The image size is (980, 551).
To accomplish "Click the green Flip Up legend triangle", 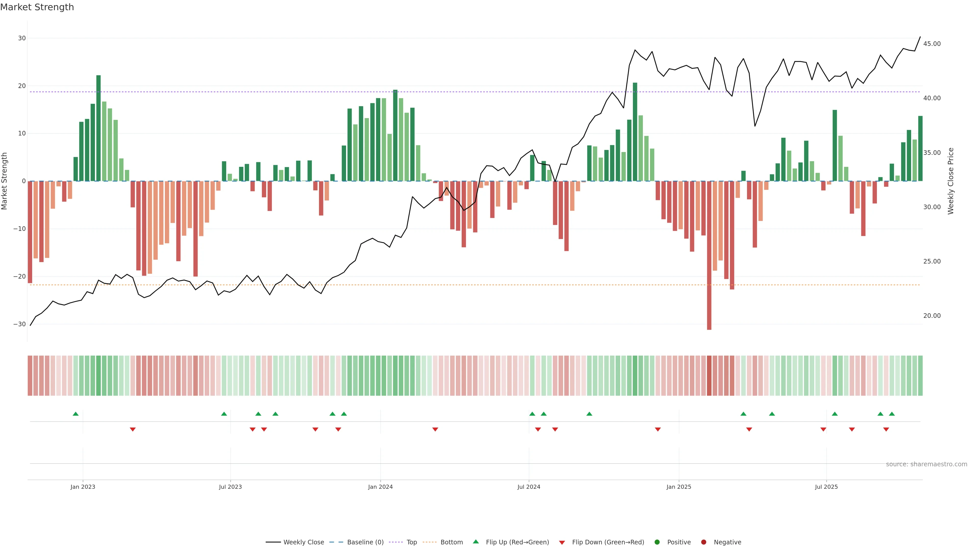I will (475, 542).
